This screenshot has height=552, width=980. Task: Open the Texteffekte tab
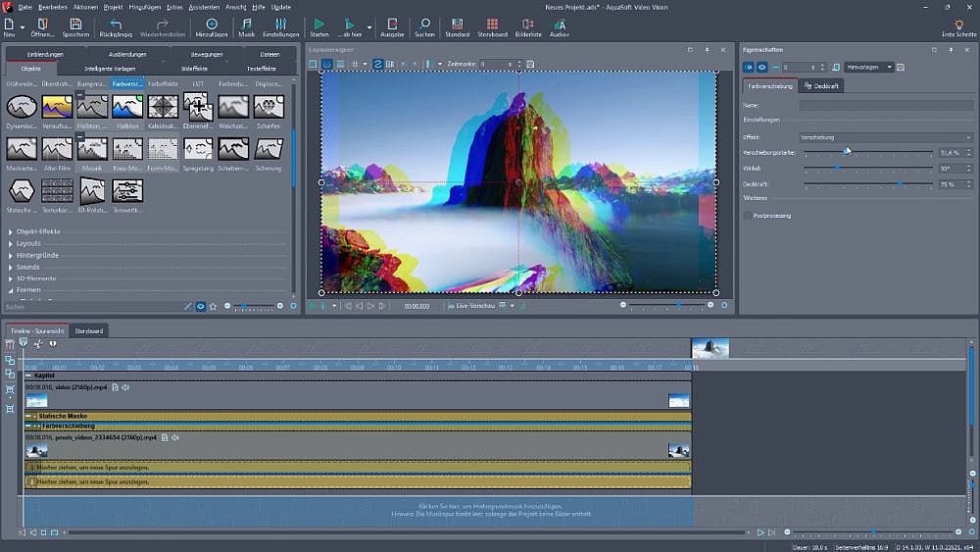coord(261,69)
